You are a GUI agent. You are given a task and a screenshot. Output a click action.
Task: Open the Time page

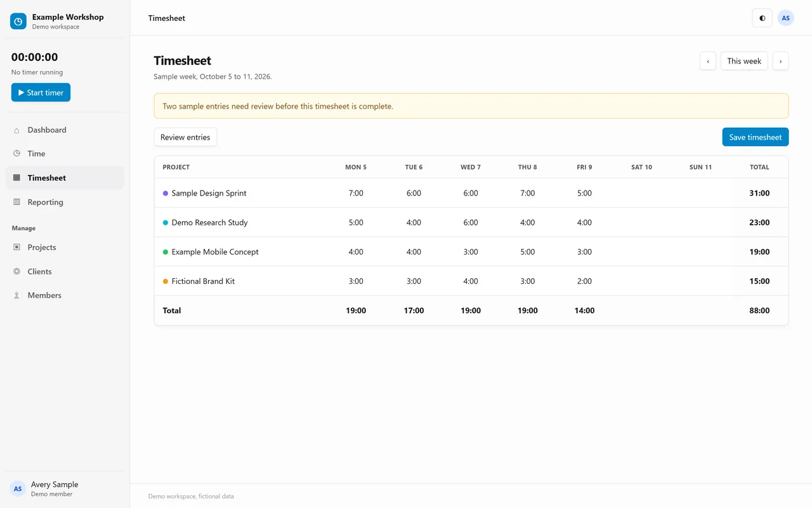(x=65, y=154)
